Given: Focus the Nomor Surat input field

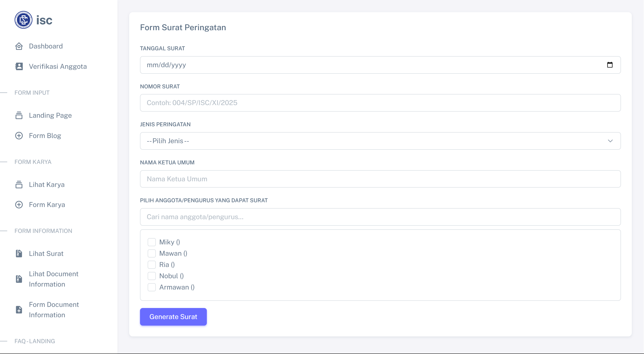Looking at the screenshot, I should click(x=380, y=103).
